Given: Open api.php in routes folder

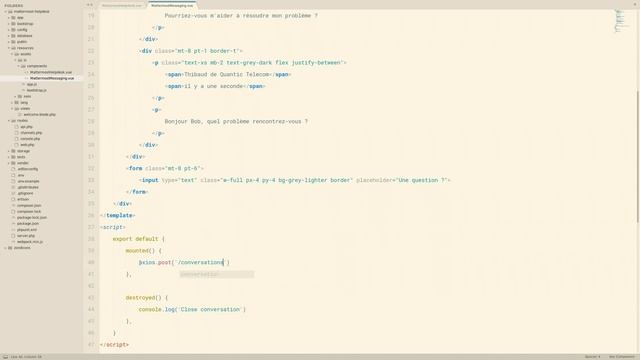Looking at the screenshot, I should [x=26, y=127].
